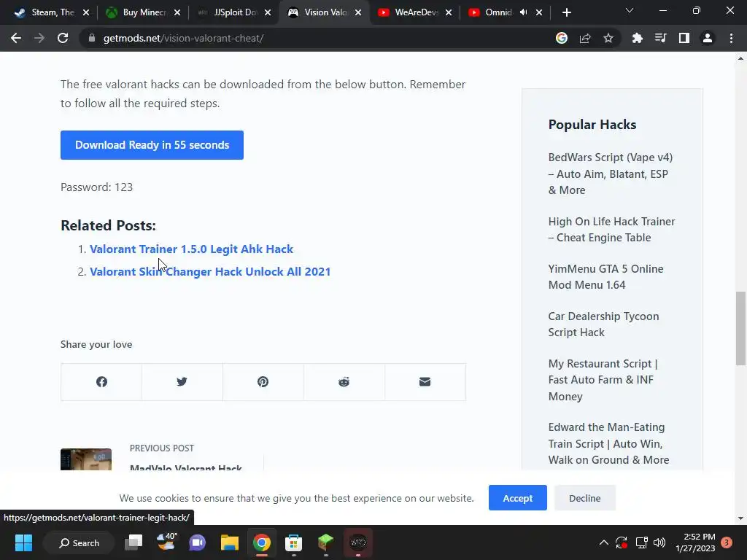Screen dimensions: 747x560
Task: Share the post by email
Action: coord(425,382)
